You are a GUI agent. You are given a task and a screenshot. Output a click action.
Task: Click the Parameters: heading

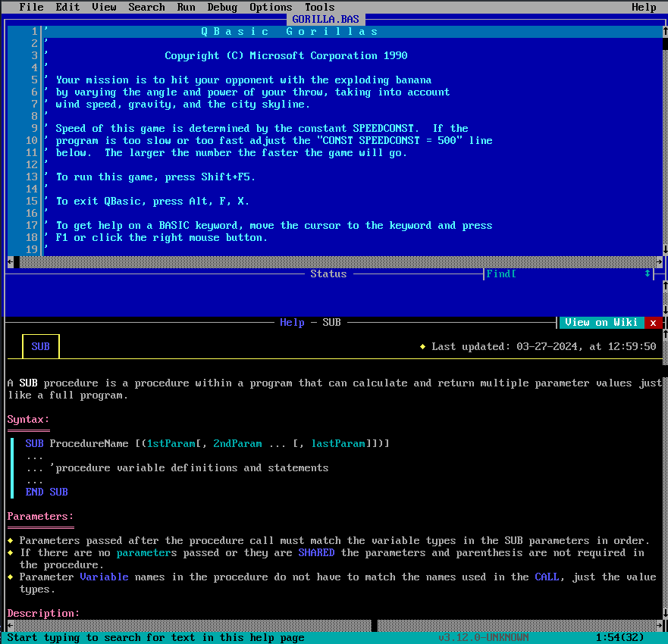[40, 516]
